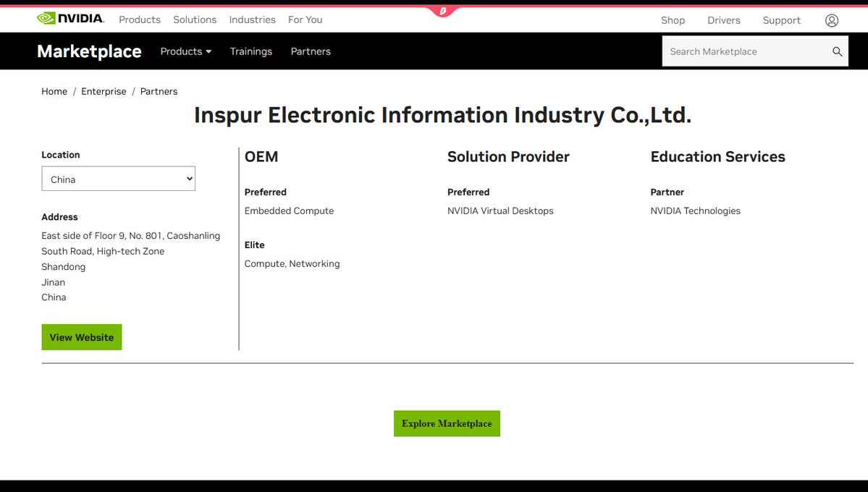Click 'Compute, Networking' text
This screenshot has height=492, width=868.
tap(292, 264)
